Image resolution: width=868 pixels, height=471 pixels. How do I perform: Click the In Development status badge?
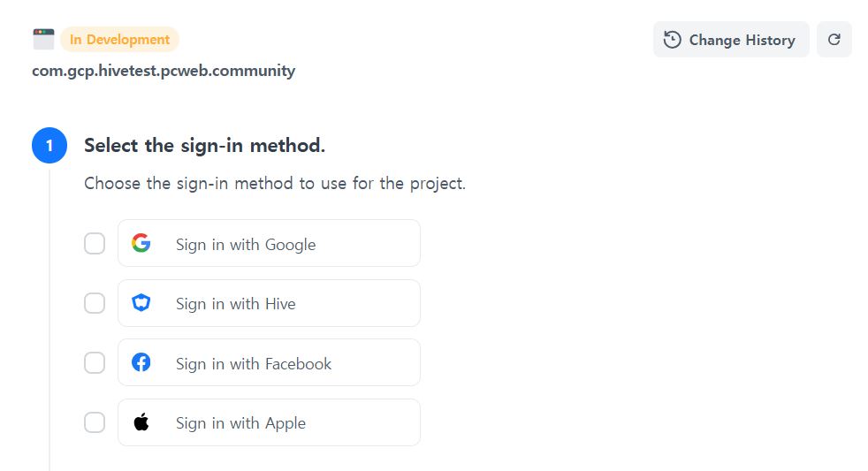(x=119, y=40)
